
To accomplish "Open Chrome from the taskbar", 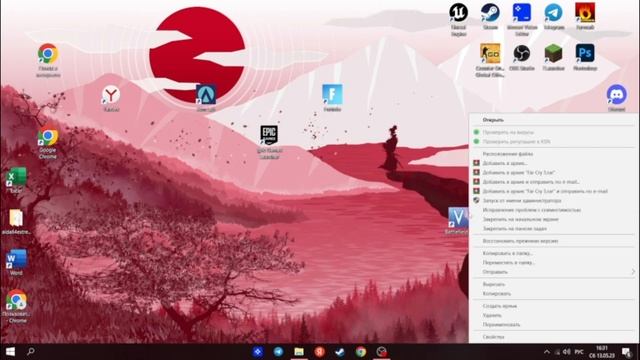I will pos(361,351).
